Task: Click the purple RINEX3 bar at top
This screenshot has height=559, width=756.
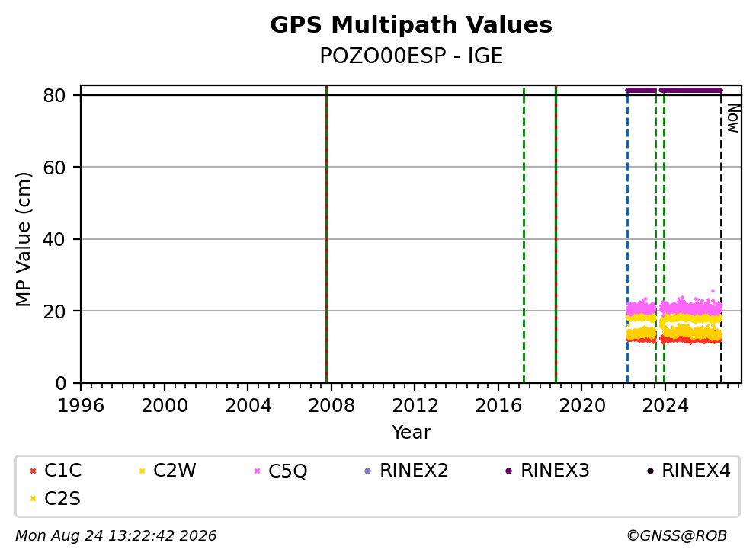Action: coord(674,90)
